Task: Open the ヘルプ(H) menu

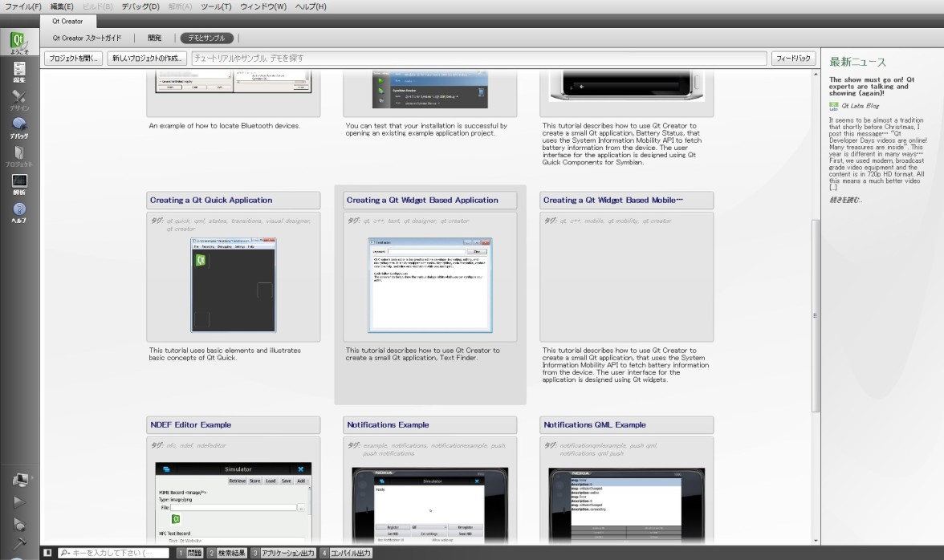Action: click(x=311, y=6)
